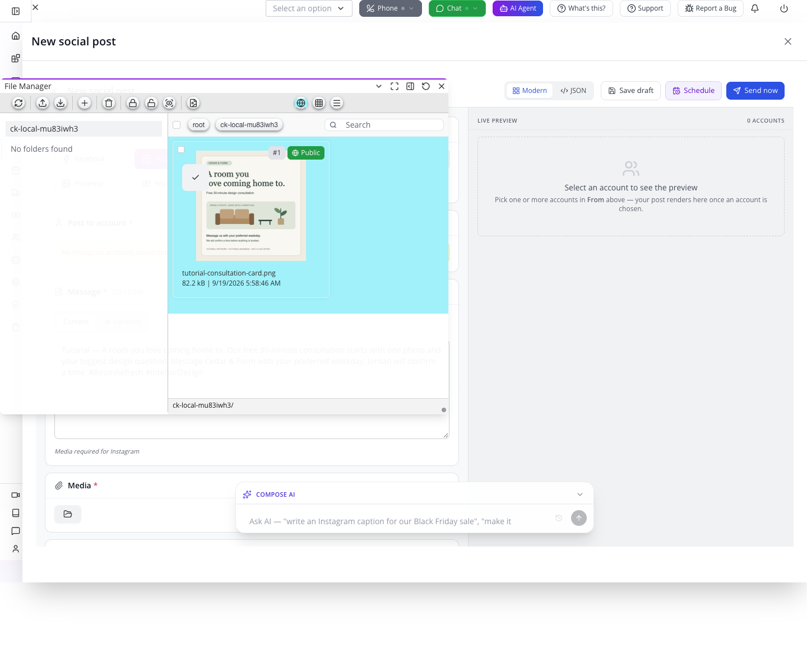Viewport: 807px width, 672px height.
Task: Select the ck-local-mu83iwh3 breadcrumb
Action: point(249,125)
